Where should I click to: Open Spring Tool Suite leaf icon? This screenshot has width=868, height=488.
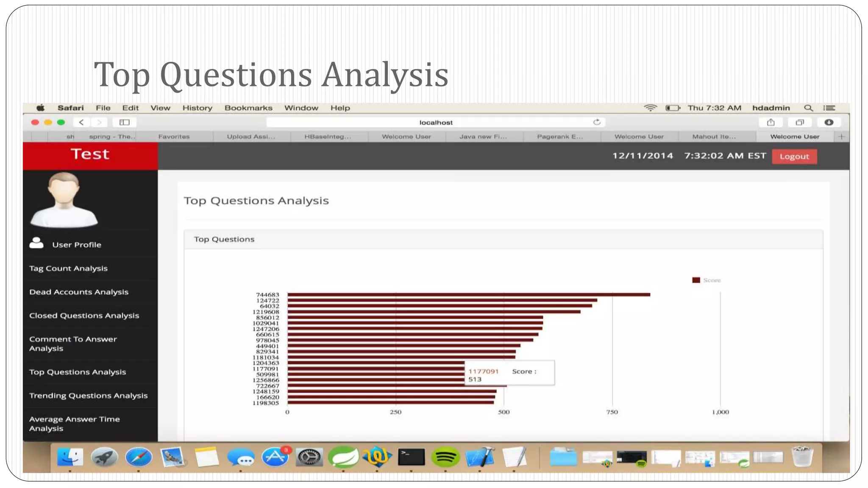343,457
